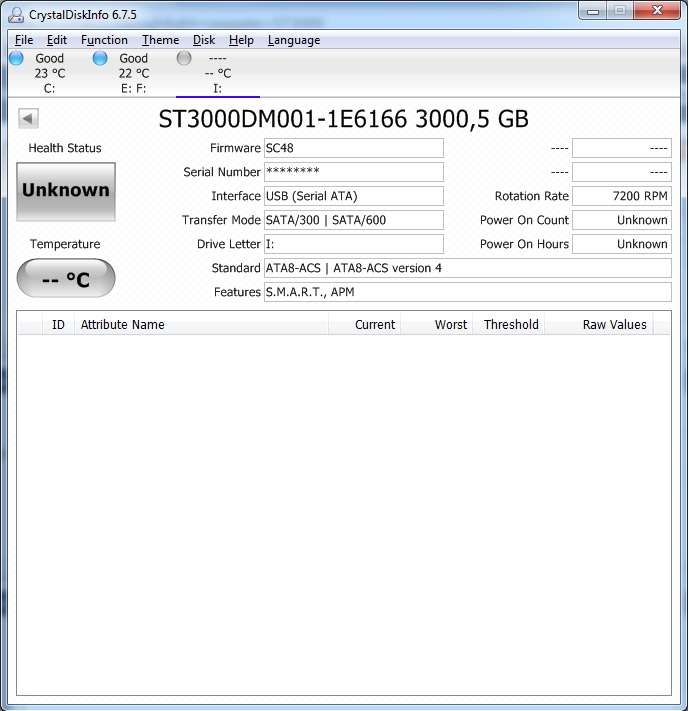
Task: Open the Edit menu
Action: tap(57, 40)
